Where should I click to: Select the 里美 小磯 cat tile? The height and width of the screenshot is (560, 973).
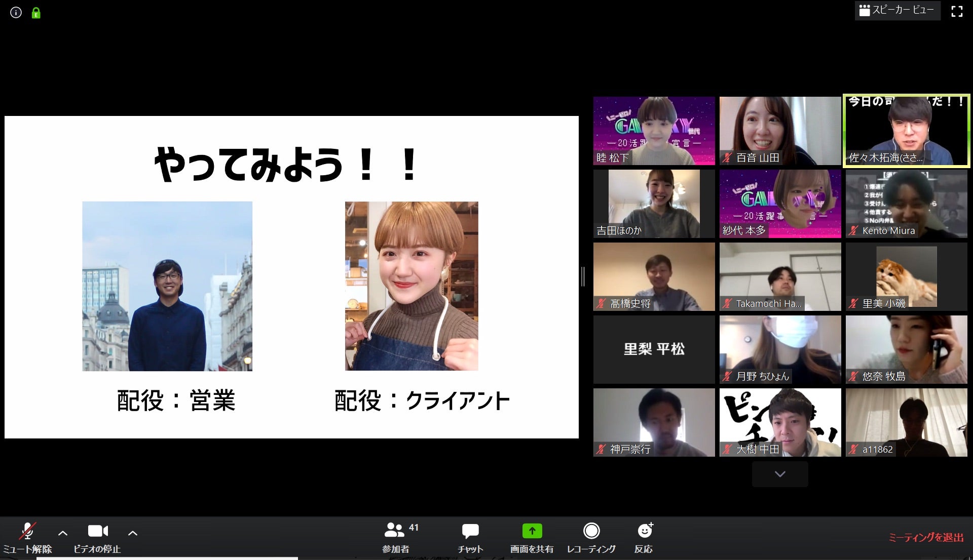click(906, 276)
